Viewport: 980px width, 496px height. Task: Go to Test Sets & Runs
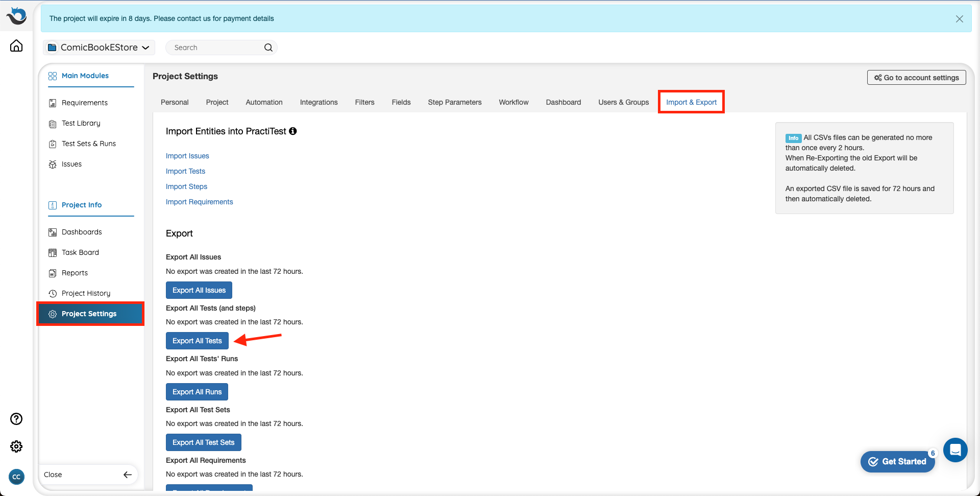(89, 144)
